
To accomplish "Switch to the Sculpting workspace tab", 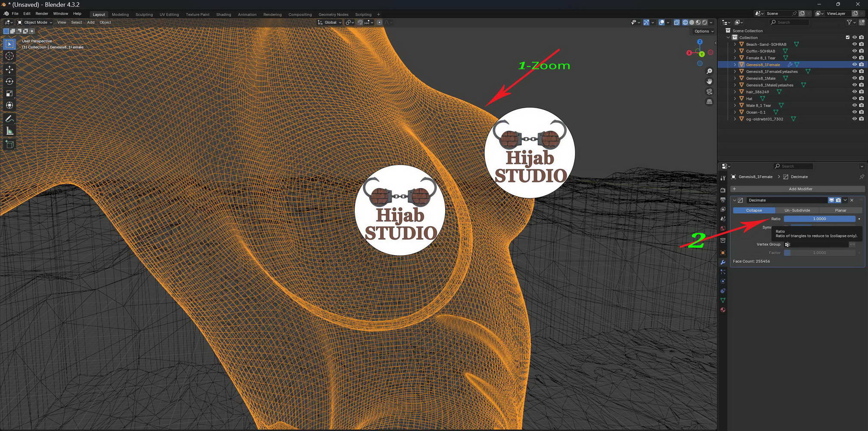I will point(144,15).
